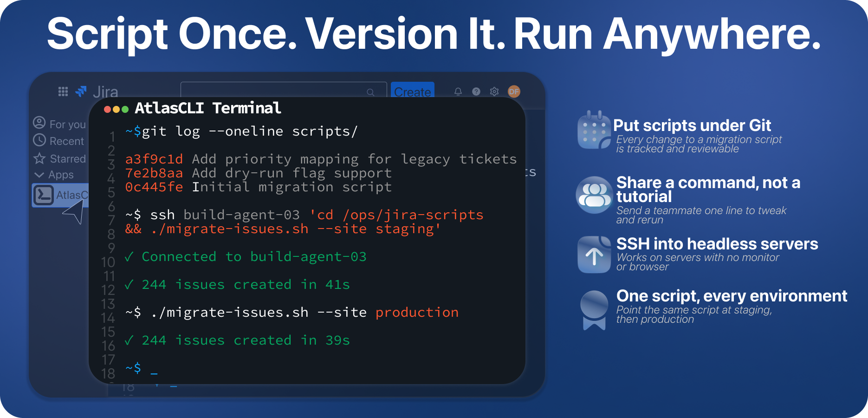
Task: Click the upload arrow icon
Action: pyautogui.click(x=594, y=255)
